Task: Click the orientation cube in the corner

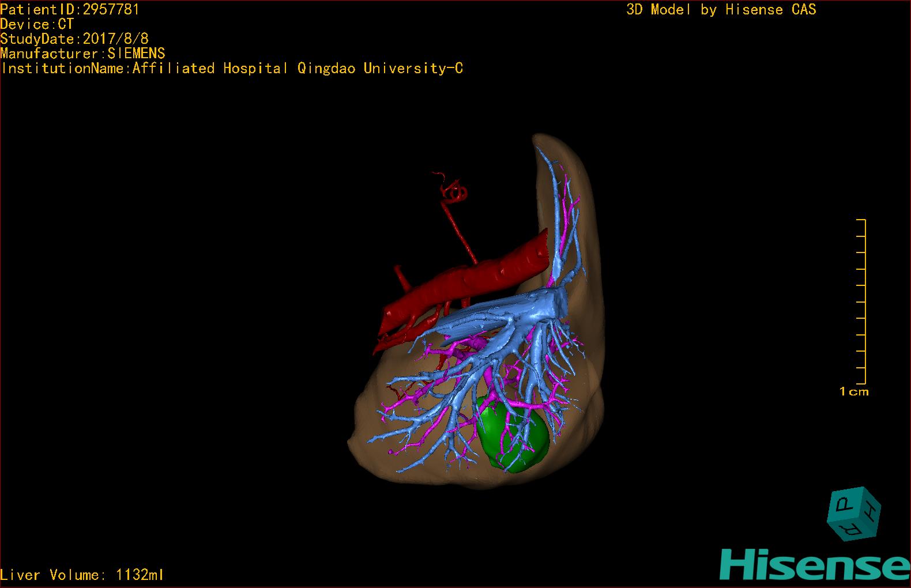Action: (854, 514)
